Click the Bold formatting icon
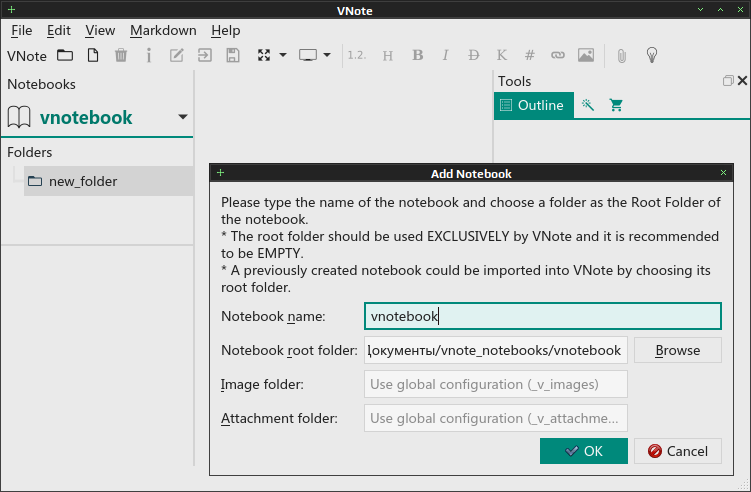The image size is (751, 492). tap(418, 56)
